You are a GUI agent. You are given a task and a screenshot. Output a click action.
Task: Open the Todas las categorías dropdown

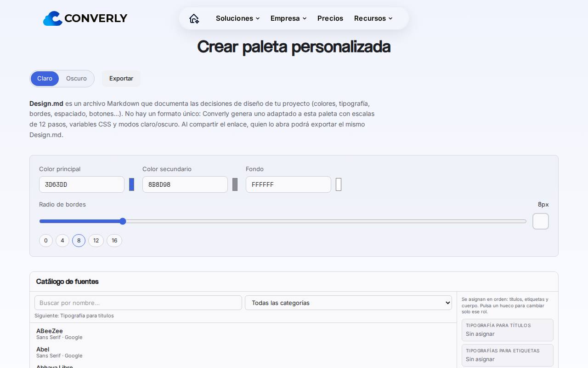(x=348, y=303)
